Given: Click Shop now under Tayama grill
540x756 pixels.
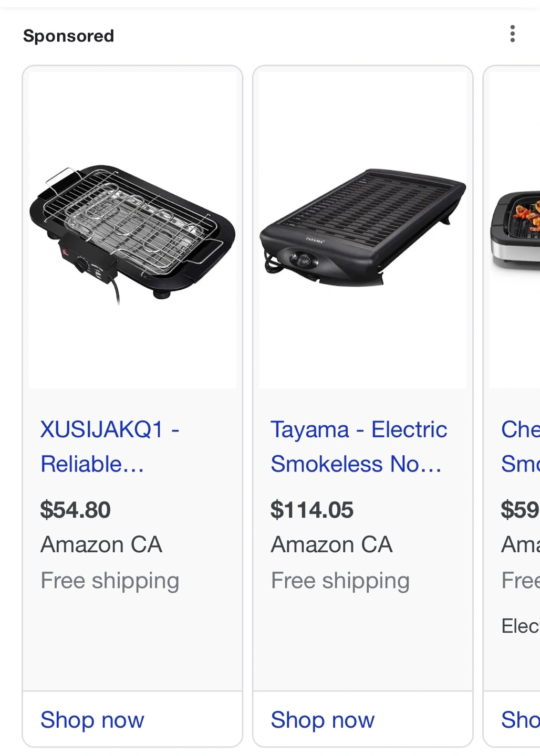Looking at the screenshot, I should point(323,720).
